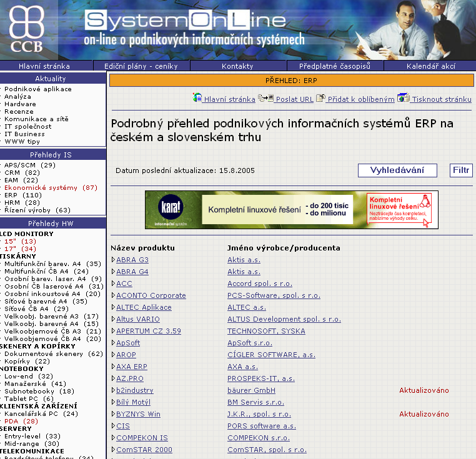Open the Přehledy HW sidebar header
476x459 pixels.
click(x=51, y=224)
